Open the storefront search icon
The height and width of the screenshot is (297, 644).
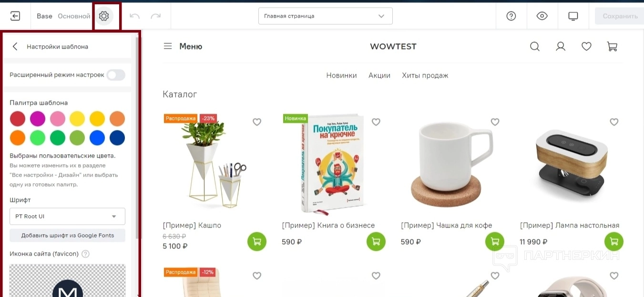[x=535, y=46]
